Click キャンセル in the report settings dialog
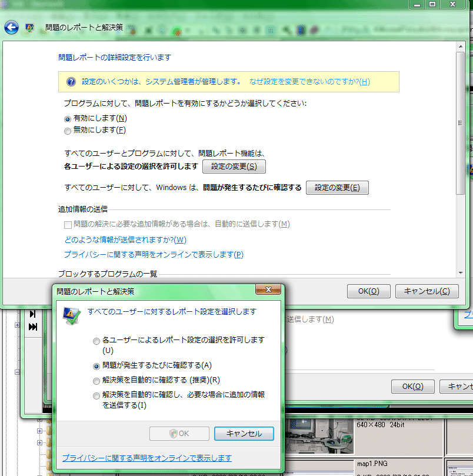This screenshot has height=476, width=473. (x=244, y=433)
